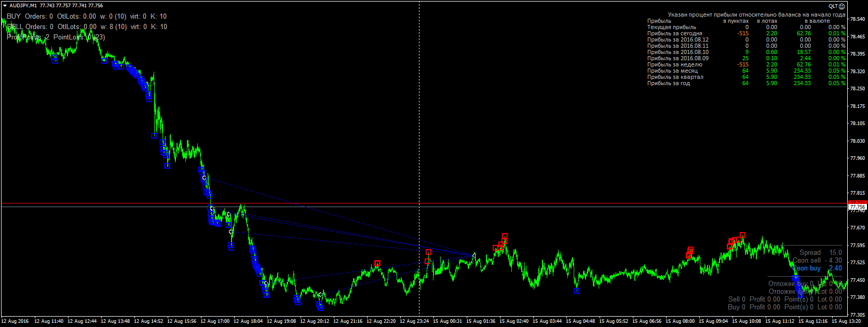
Task: Click the 'в лотах' column header
Action: click(767, 21)
